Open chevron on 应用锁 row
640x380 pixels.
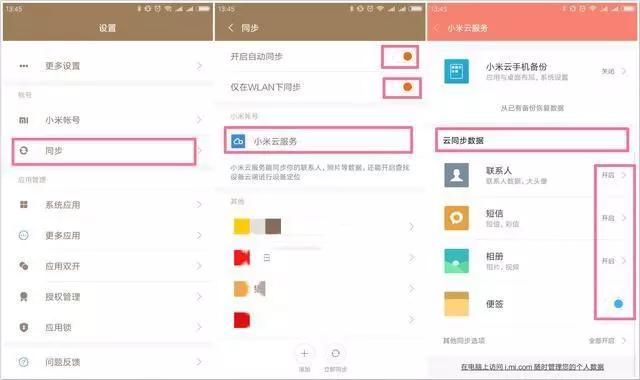(199, 327)
